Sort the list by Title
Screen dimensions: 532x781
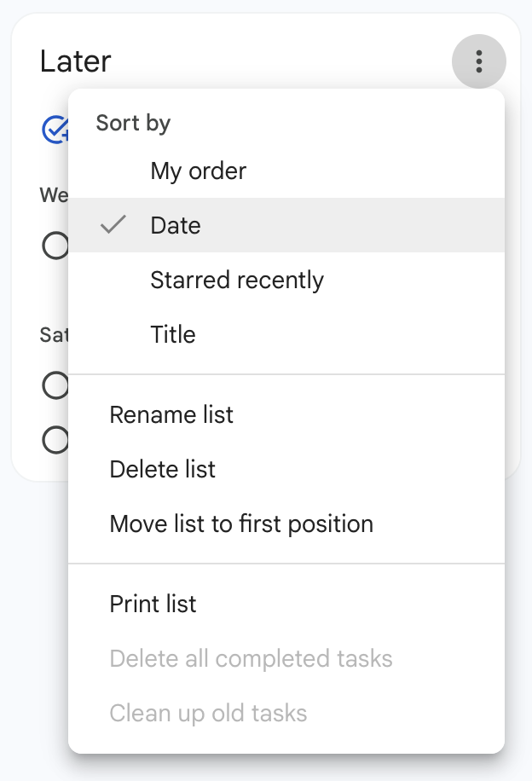pyautogui.click(x=173, y=334)
